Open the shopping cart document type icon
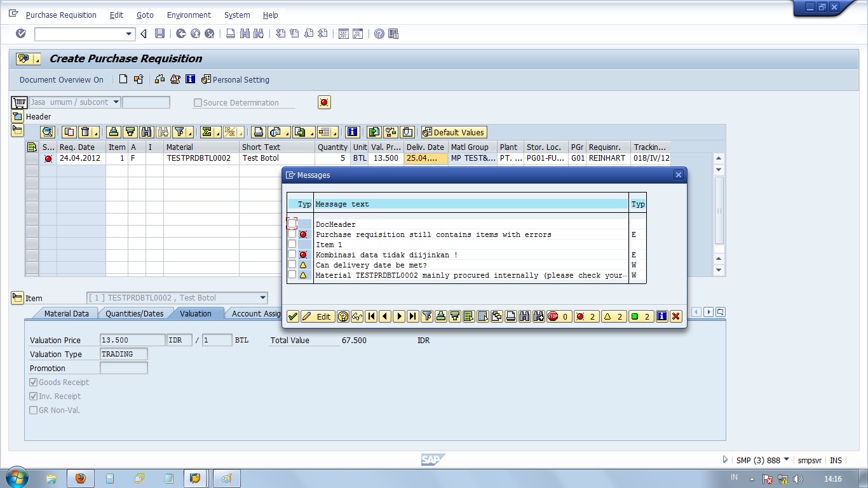This screenshot has height=488, width=868. tap(19, 102)
